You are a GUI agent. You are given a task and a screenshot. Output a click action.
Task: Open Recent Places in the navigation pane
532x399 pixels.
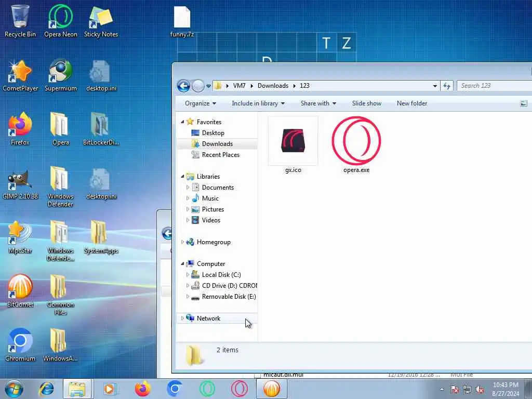click(220, 154)
